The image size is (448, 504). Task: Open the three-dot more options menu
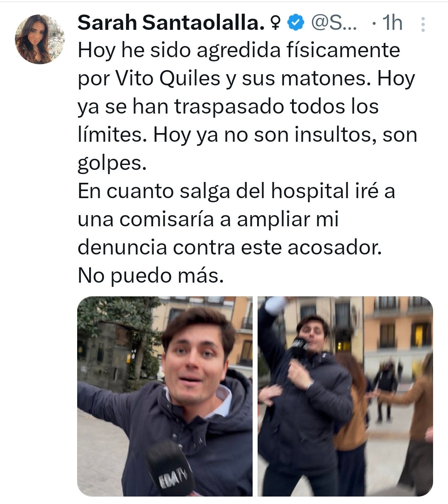click(423, 24)
